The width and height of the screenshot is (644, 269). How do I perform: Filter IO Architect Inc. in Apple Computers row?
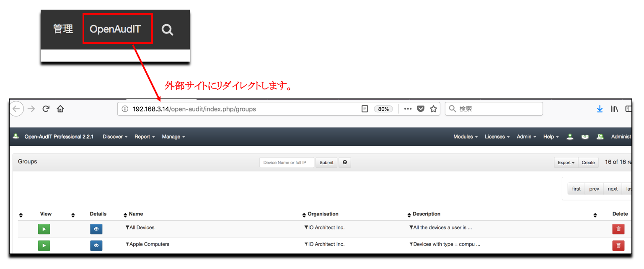(306, 244)
